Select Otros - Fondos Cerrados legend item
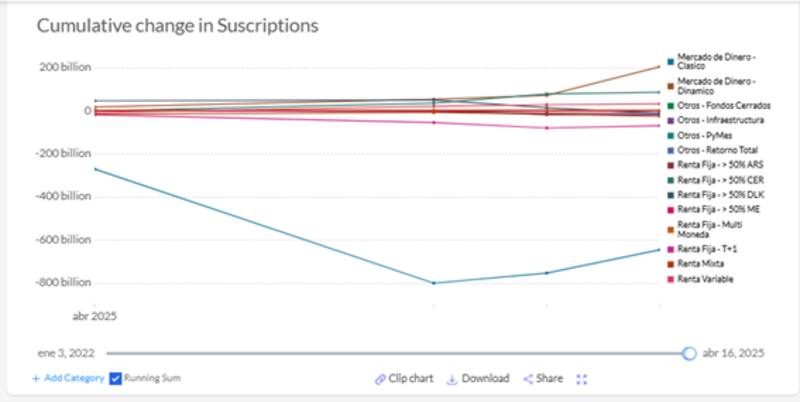Viewport: 800px width, 402px height. (x=720, y=105)
